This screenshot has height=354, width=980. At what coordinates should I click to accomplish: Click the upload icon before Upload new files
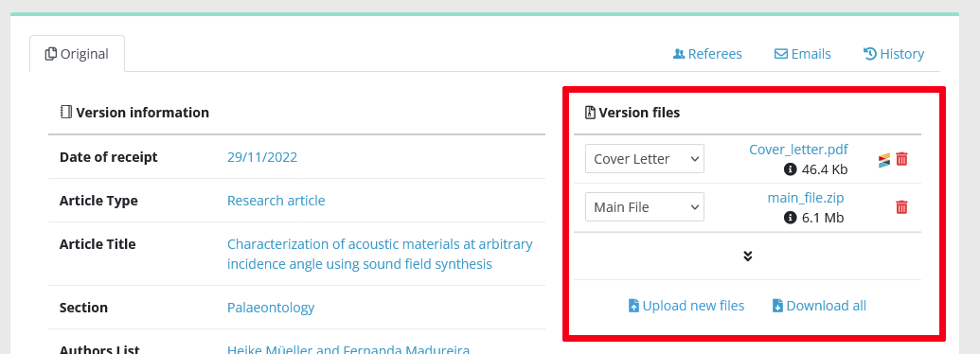(633, 306)
